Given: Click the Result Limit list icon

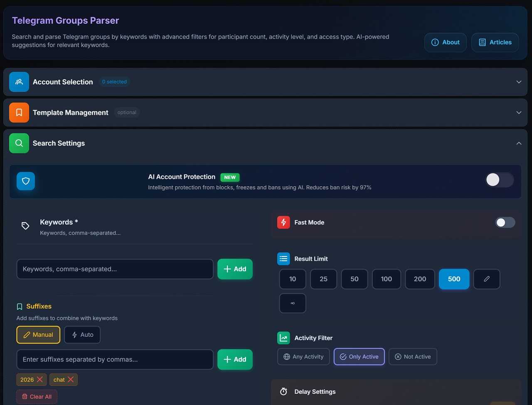Looking at the screenshot, I should pos(283,259).
